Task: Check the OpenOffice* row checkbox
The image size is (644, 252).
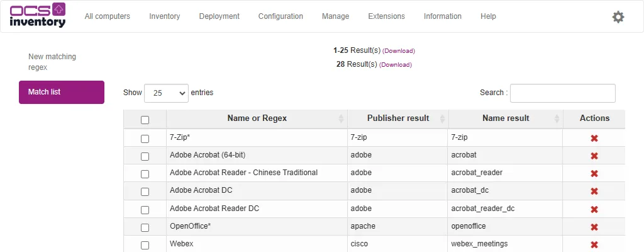Action: pyautogui.click(x=145, y=227)
